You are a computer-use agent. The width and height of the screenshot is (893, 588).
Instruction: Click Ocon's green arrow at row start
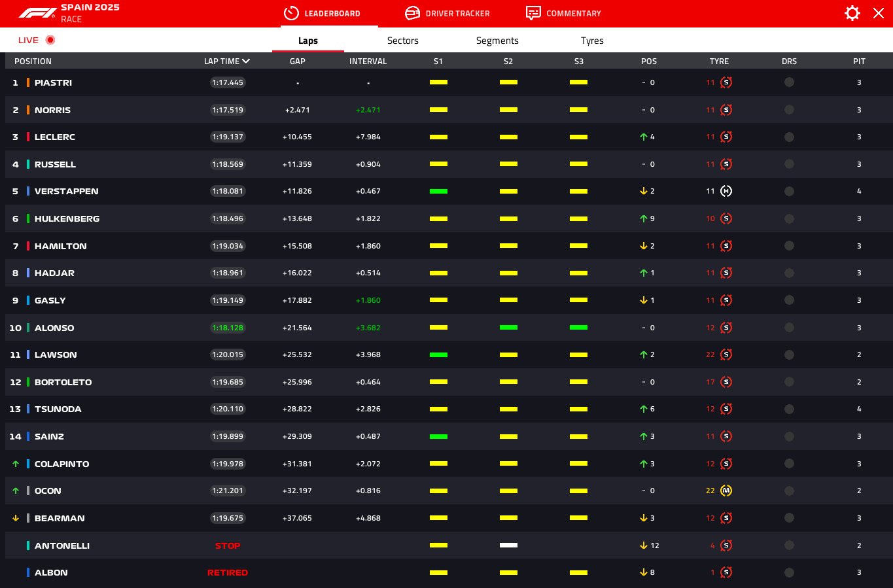(x=16, y=491)
